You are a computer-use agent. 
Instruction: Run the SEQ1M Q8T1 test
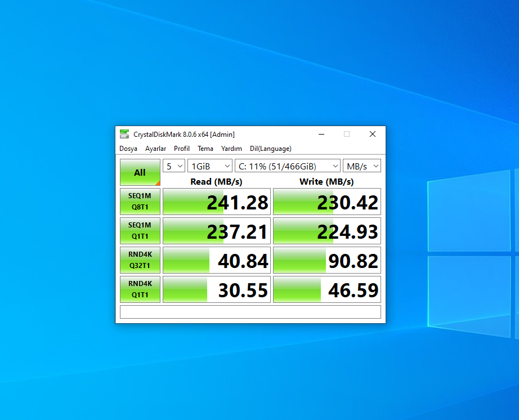tap(140, 202)
